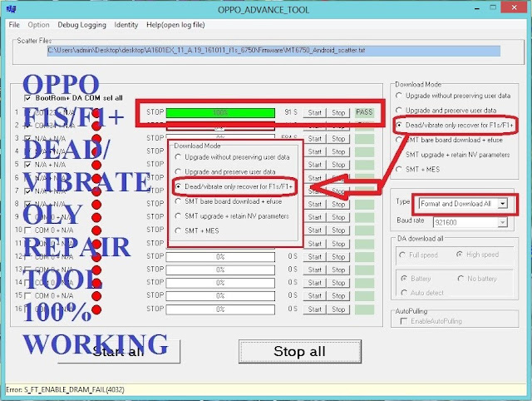
Task: Click the 0% progress bar in row 12
Action: coord(220,257)
